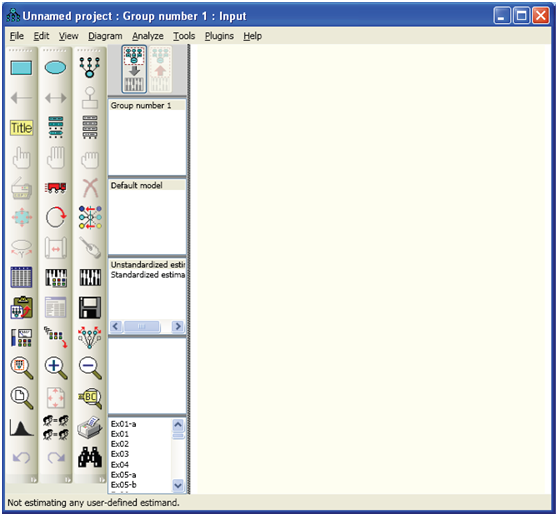Pick the double-headed covariance arrow tool

click(56, 98)
